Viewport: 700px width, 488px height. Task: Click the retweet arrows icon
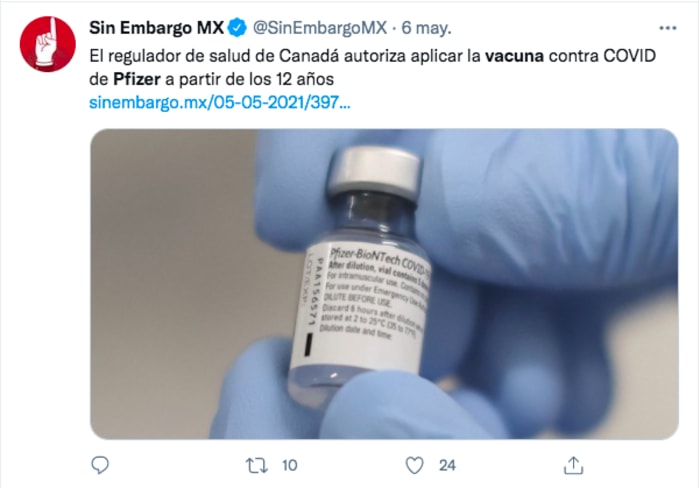pyautogui.click(x=257, y=466)
